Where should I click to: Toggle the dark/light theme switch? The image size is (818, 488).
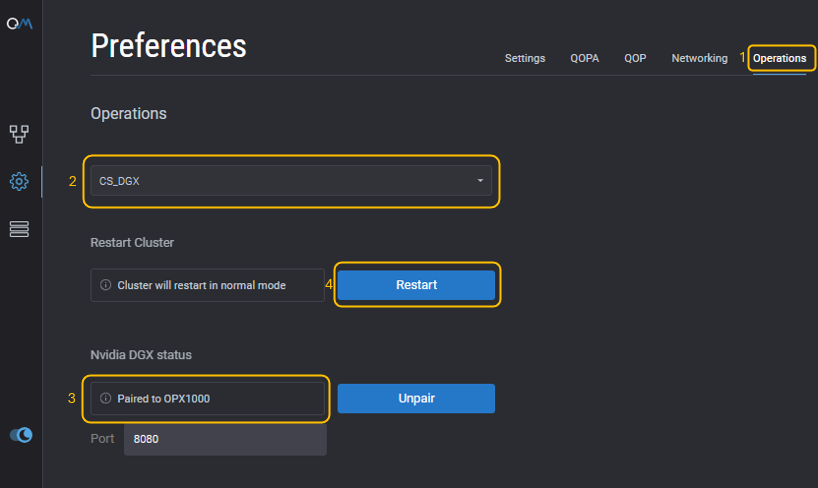(20, 434)
